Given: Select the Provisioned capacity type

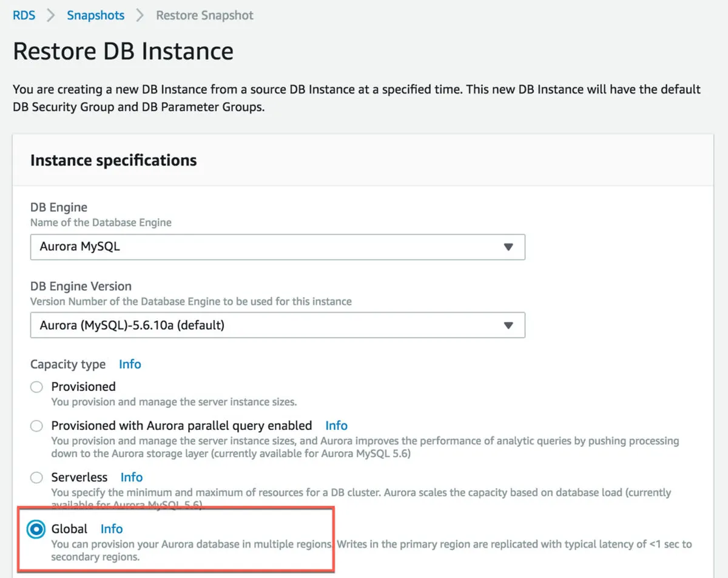Looking at the screenshot, I should [x=37, y=387].
